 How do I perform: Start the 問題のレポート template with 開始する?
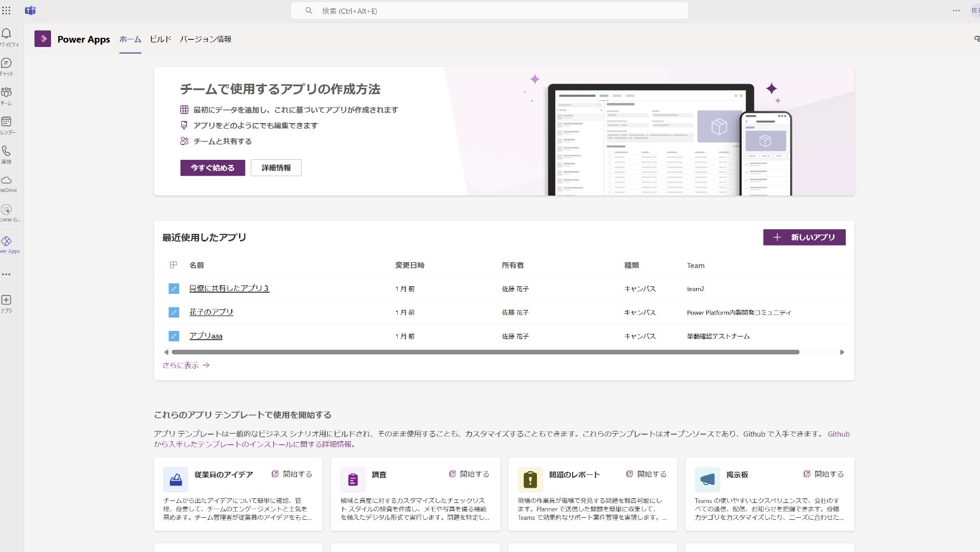point(646,474)
